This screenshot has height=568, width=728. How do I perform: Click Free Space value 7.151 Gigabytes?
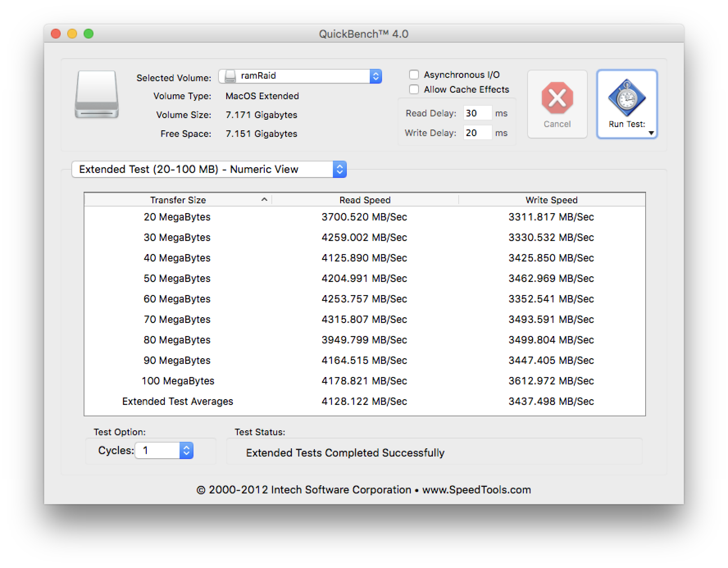pyautogui.click(x=262, y=134)
